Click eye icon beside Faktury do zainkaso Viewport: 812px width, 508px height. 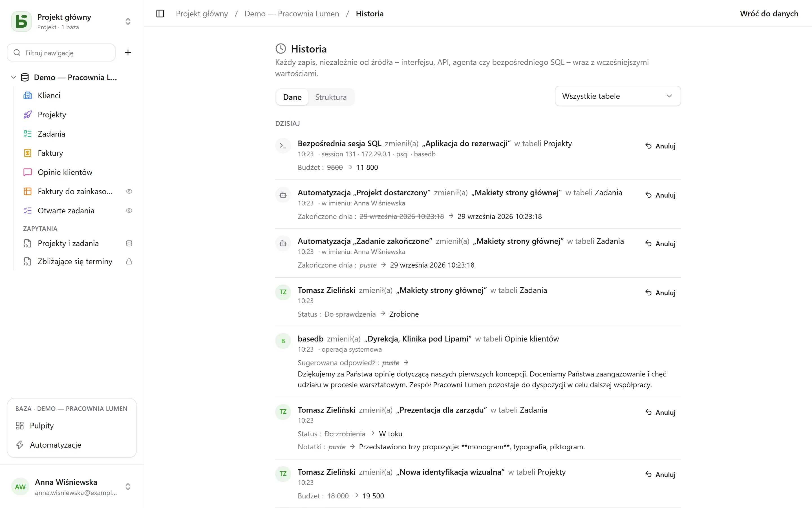pyautogui.click(x=129, y=191)
